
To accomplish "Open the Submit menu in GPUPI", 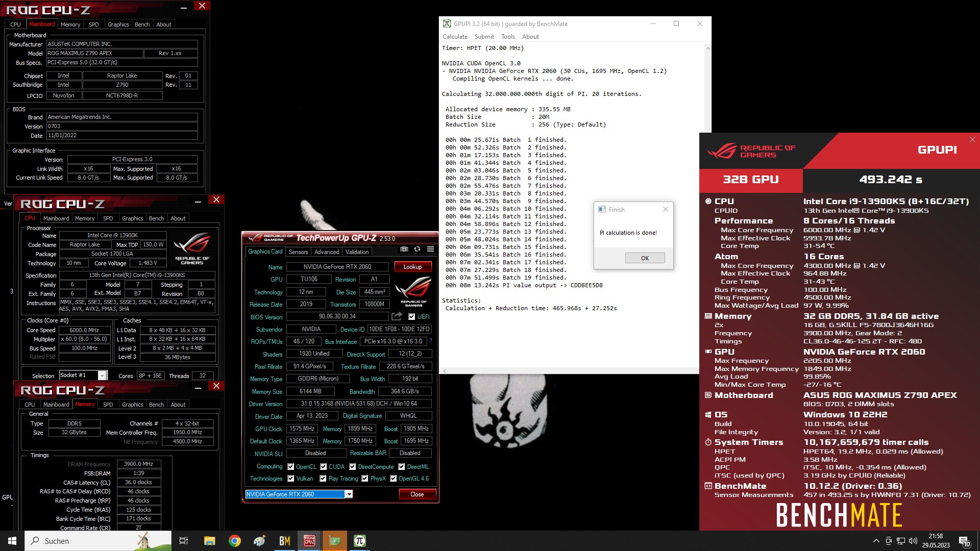I will [x=484, y=37].
